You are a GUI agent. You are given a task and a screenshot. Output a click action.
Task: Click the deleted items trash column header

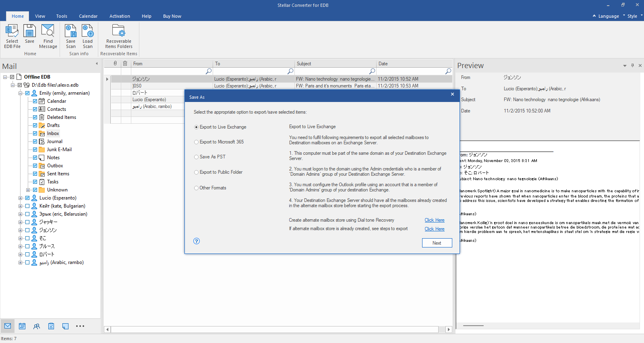coord(125,63)
